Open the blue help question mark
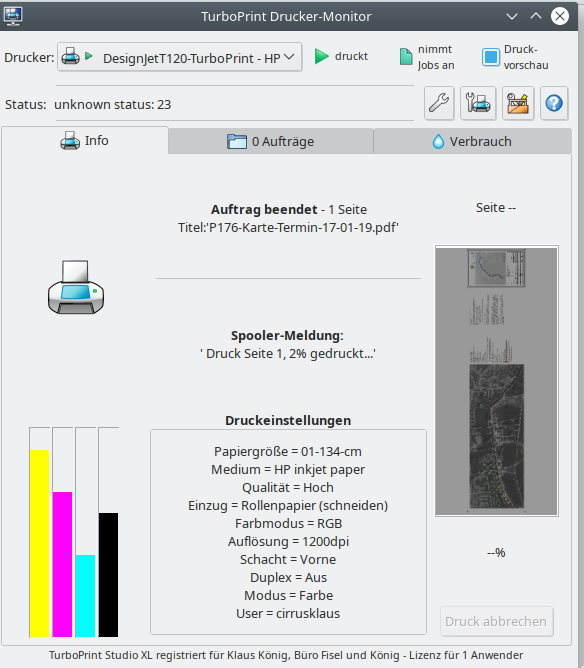Screen dimensions: 584x668 (x=554, y=103)
